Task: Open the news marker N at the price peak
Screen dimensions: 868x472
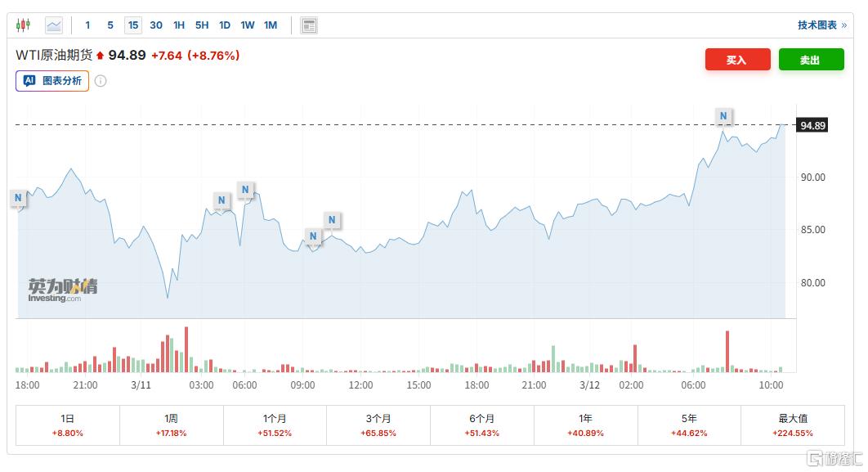Action: (723, 116)
